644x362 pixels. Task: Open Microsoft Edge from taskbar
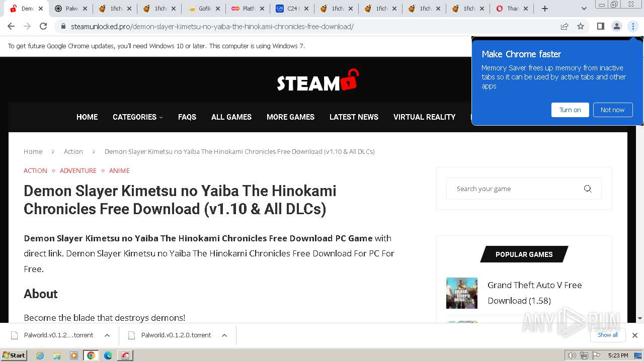pyautogui.click(x=108, y=355)
